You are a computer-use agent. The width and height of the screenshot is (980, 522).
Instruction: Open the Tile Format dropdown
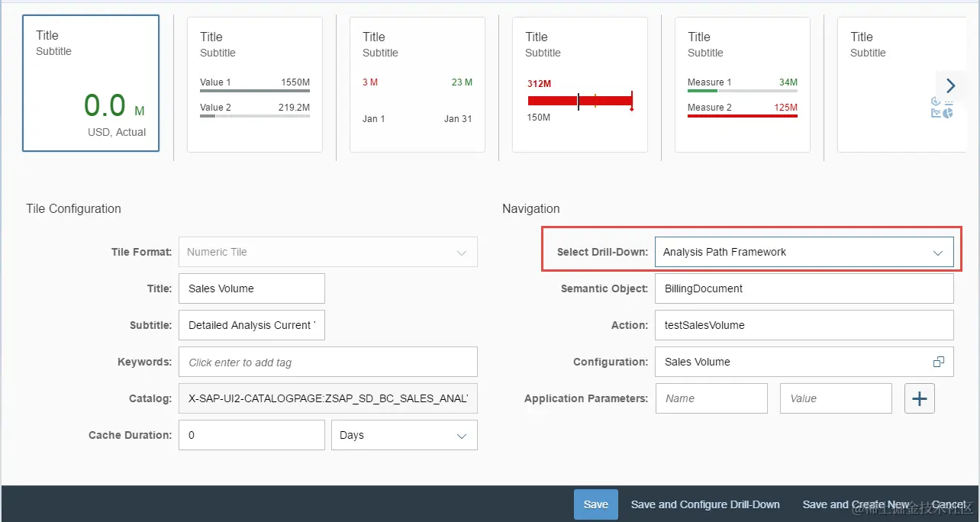[328, 252]
